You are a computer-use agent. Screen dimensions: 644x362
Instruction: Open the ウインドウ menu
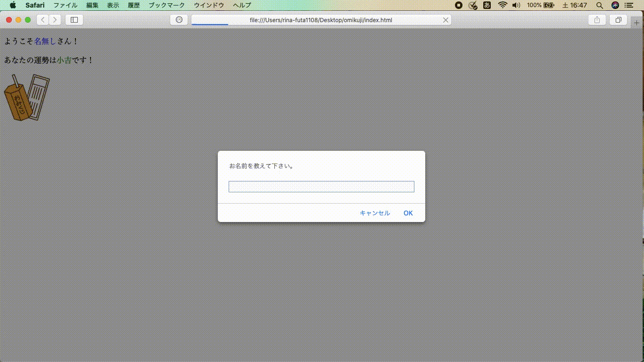click(x=209, y=5)
